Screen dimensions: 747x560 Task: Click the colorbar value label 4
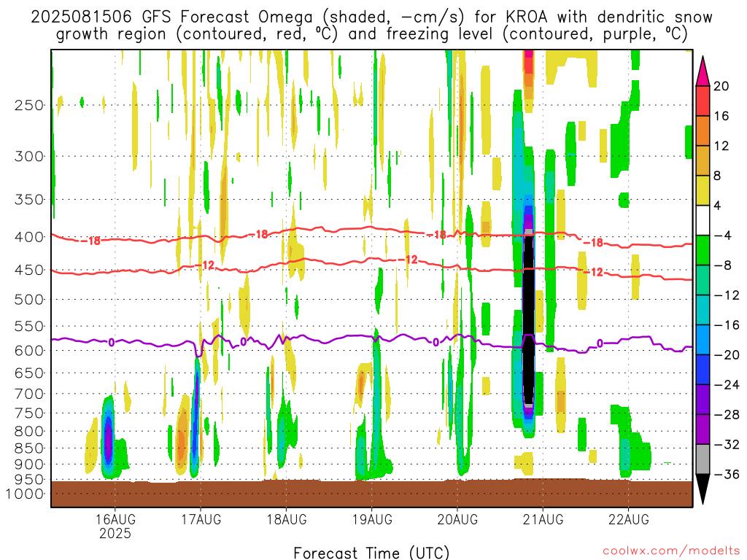pyautogui.click(x=718, y=206)
